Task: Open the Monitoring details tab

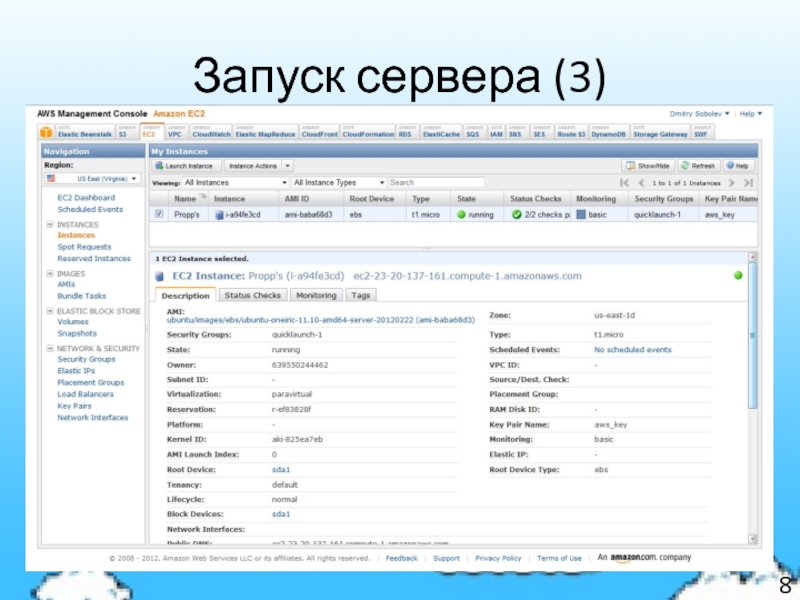Action: (x=316, y=295)
